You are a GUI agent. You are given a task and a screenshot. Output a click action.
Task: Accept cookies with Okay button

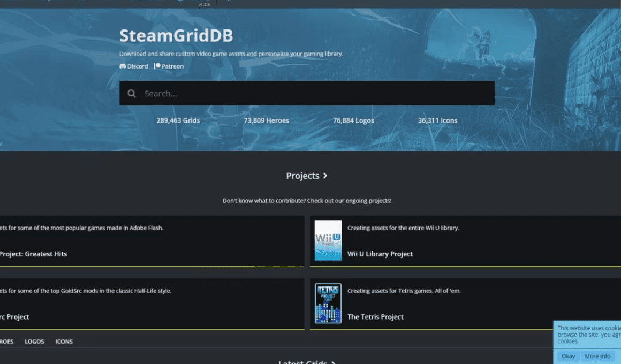click(x=568, y=356)
